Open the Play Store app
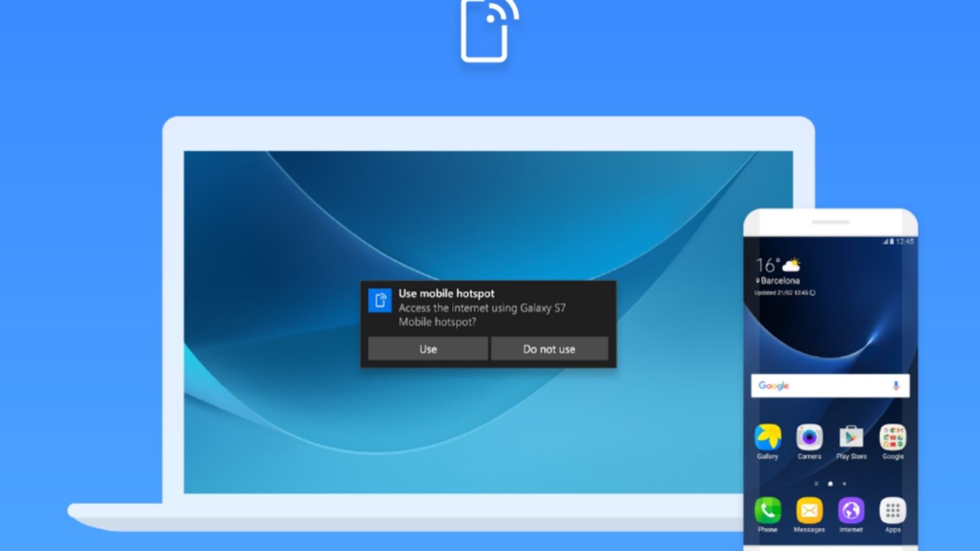Viewport: 980px width, 551px height. (851, 438)
